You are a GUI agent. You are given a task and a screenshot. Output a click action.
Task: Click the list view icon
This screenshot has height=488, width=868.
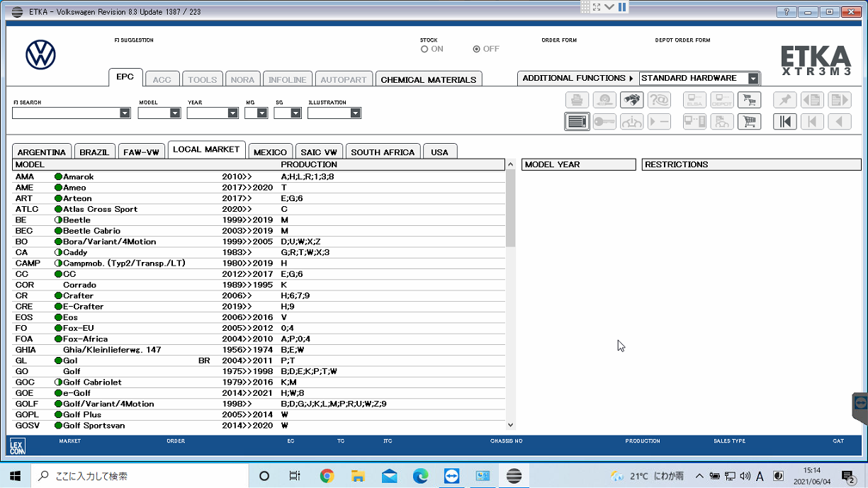(577, 122)
